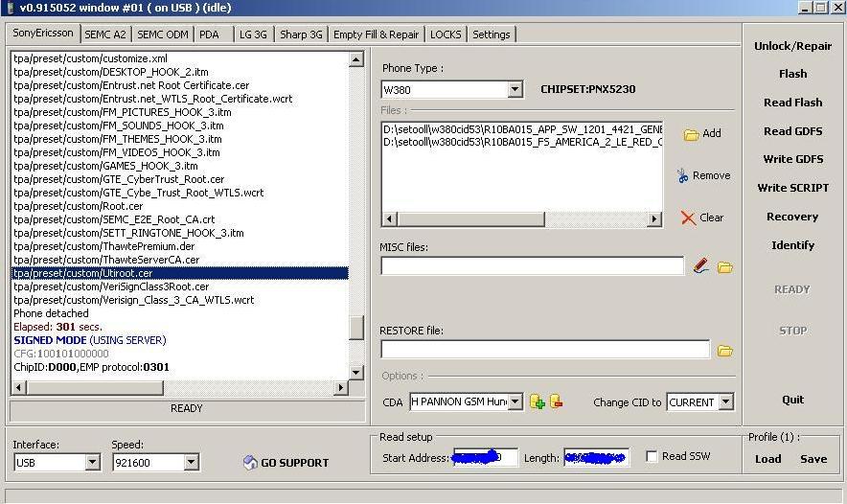Click the Length input field

(596, 458)
